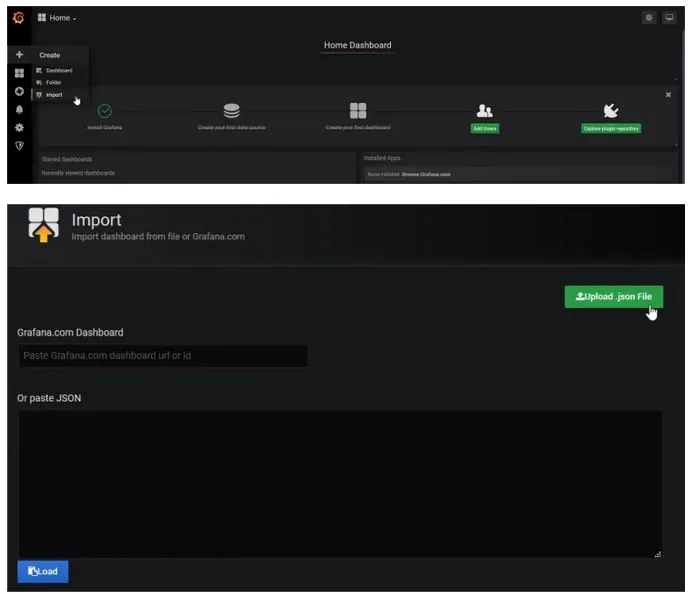
Task: Open the Dashboards icon in sidebar
Action: click(19, 73)
